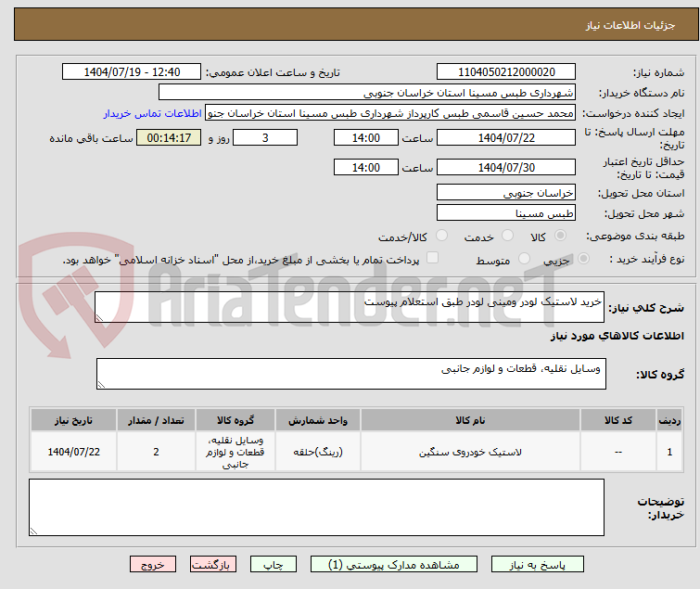
Task: Click the response deadline hour 14:00 field
Action: 365,137
